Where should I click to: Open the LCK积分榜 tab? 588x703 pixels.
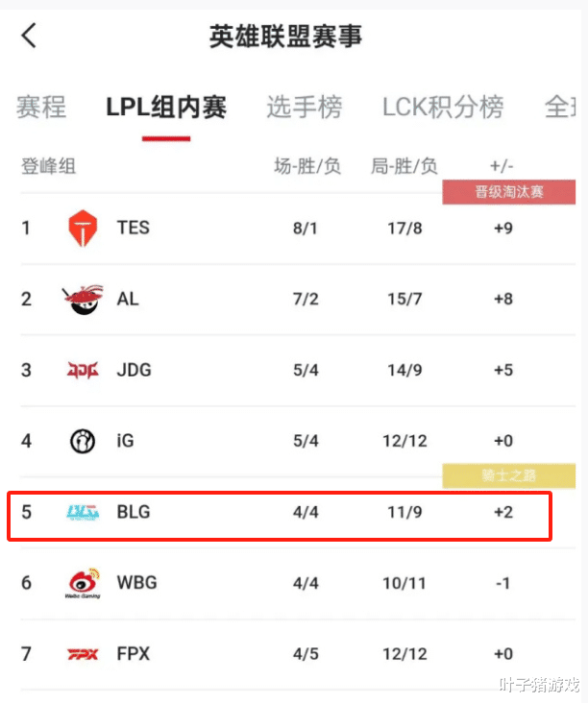pyautogui.click(x=443, y=108)
